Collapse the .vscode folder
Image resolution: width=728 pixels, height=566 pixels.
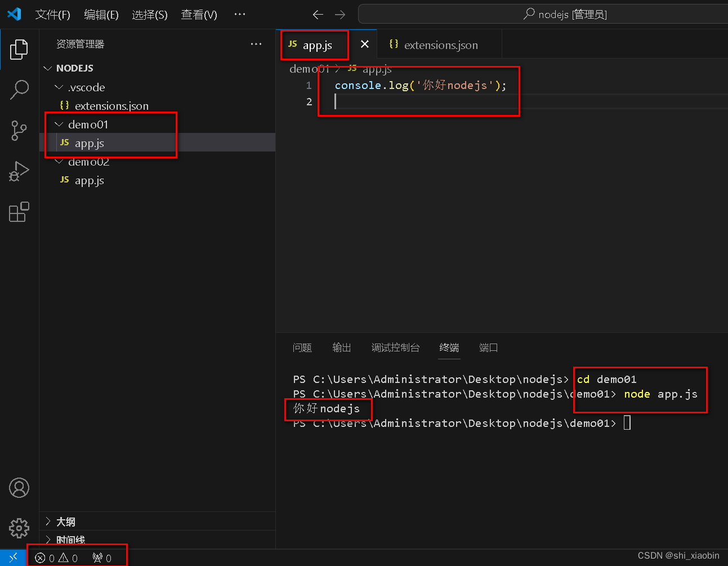pyautogui.click(x=157, y=87)
